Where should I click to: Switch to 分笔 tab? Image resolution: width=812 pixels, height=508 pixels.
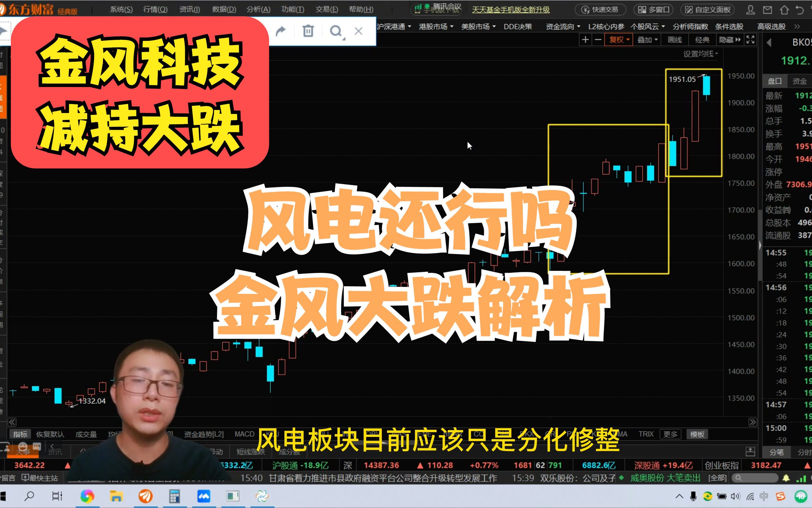pos(777,452)
